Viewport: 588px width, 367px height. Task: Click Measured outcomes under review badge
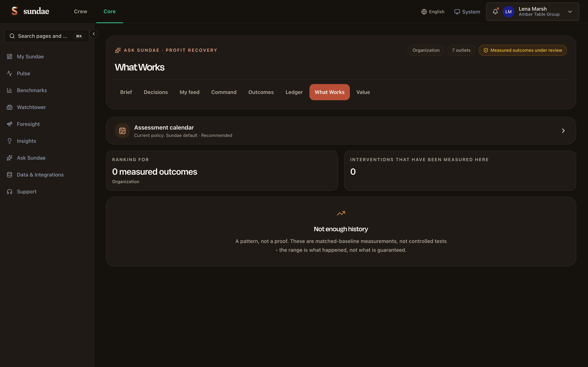pos(523,50)
